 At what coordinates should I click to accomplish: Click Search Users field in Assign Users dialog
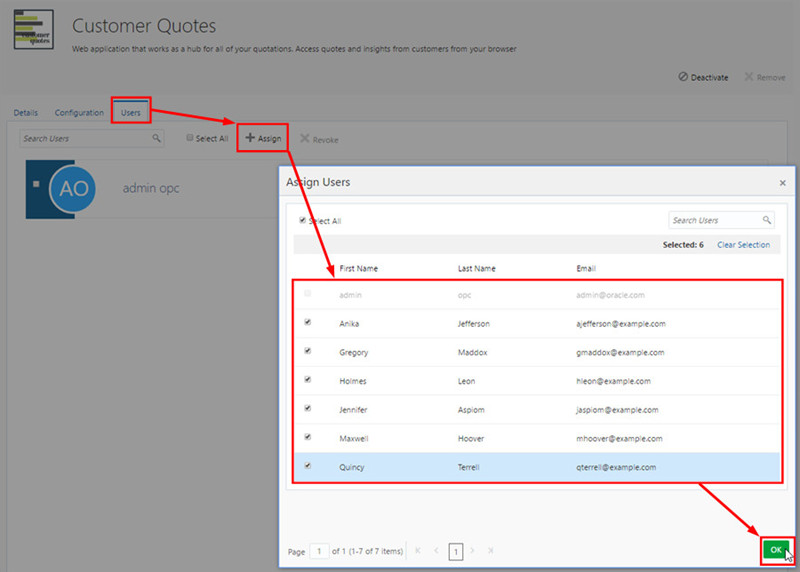tap(721, 220)
